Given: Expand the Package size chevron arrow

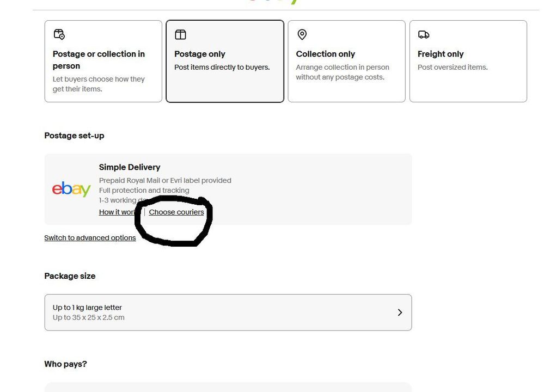Looking at the screenshot, I should tap(400, 313).
